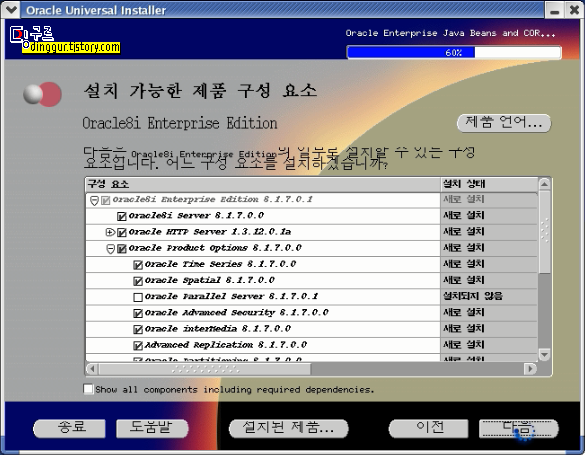Image resolution: width=585 pixels, height=455 pixels.
Task: Open 도움말 (Help) button
Action: click(x=152, y=429)
